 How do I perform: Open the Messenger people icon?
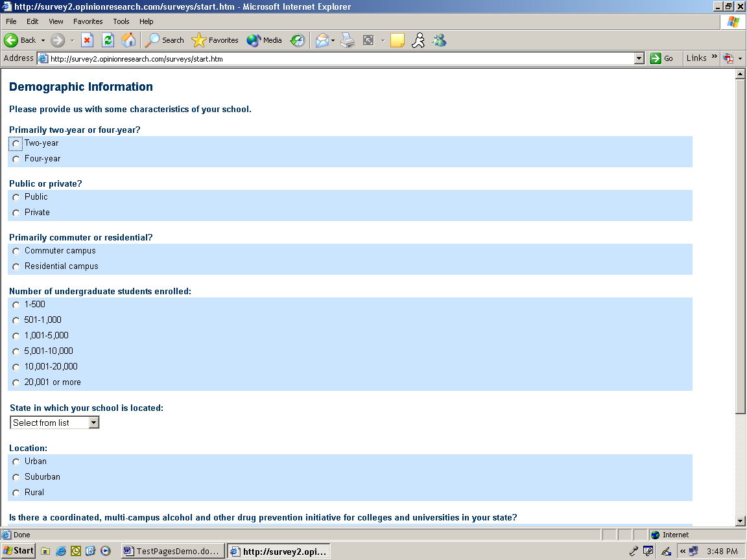click(439, 40)
